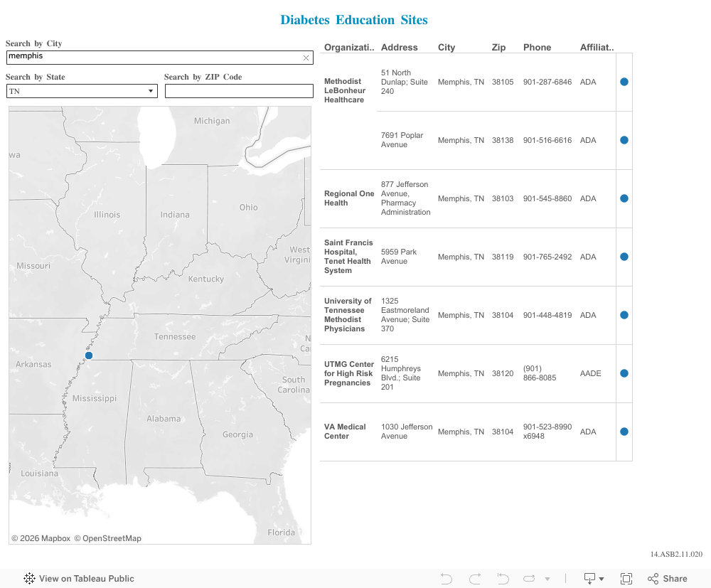Click the Undo icon in the toolbar
The height and width of the screenshot is (588, 711).
pos(447,579)
